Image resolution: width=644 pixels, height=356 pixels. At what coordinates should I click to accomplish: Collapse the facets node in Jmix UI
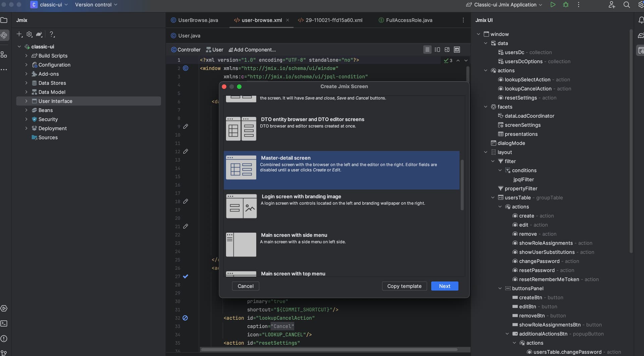[x=485, y=107]
